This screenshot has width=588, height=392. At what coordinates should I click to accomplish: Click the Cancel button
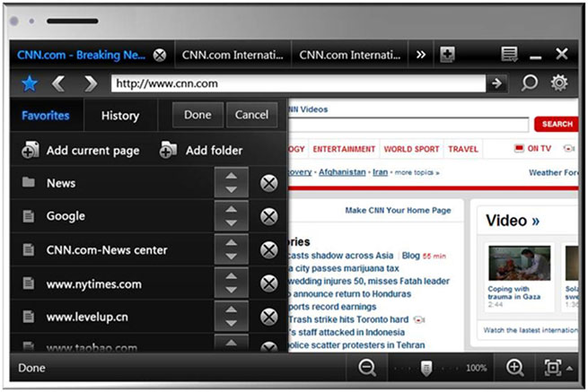[251, 115]
